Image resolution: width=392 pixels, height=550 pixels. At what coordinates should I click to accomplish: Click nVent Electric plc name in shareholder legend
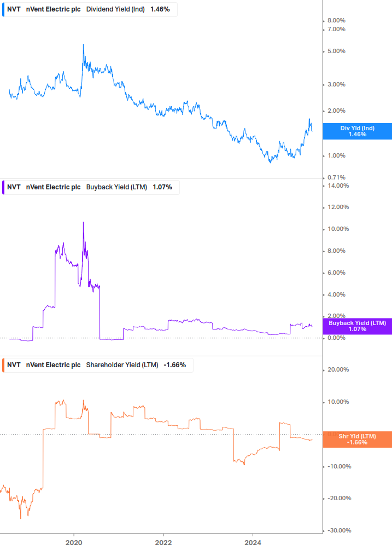(x=53, y=365)
